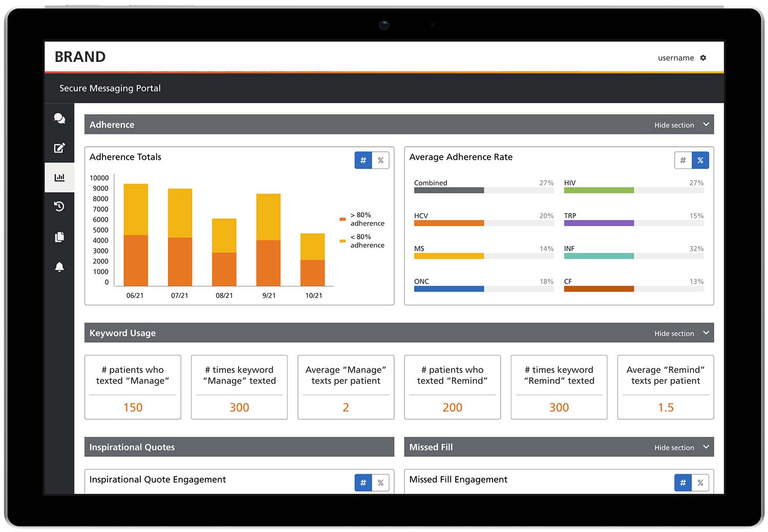Image resolution: width=768 pixels, height=532 pixels.
Task: Select the 08/21 bar in Adherence Totals
Action: pos(224,252)
